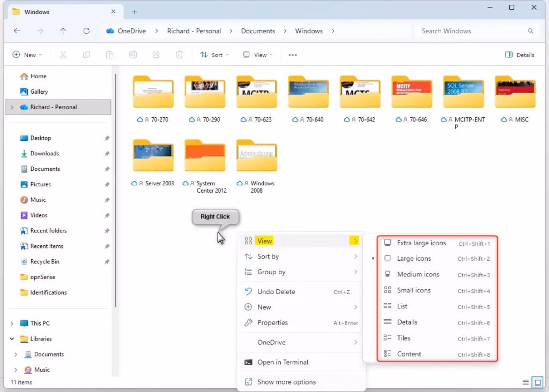Click the navigation pane scrollbar
This screenshot has height=392, width=549.
pyautogui.click(x=115, y=191)
